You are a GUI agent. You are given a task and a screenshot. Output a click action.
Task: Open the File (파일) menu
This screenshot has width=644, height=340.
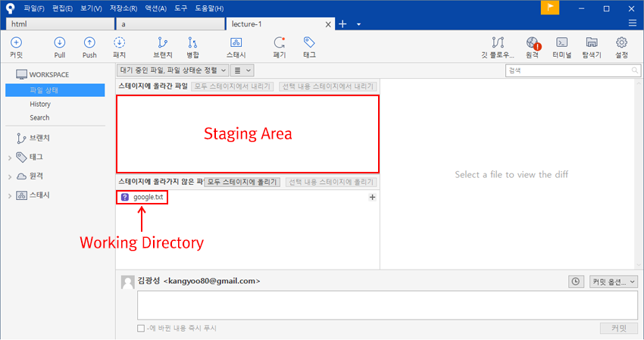[34, 8]
